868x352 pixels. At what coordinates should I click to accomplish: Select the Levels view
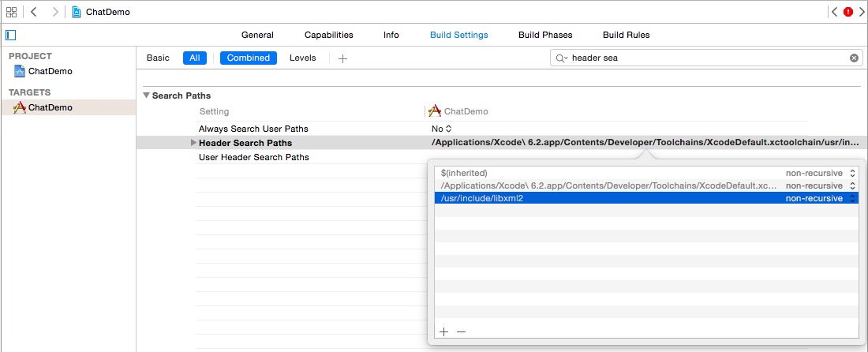(303, 58)
